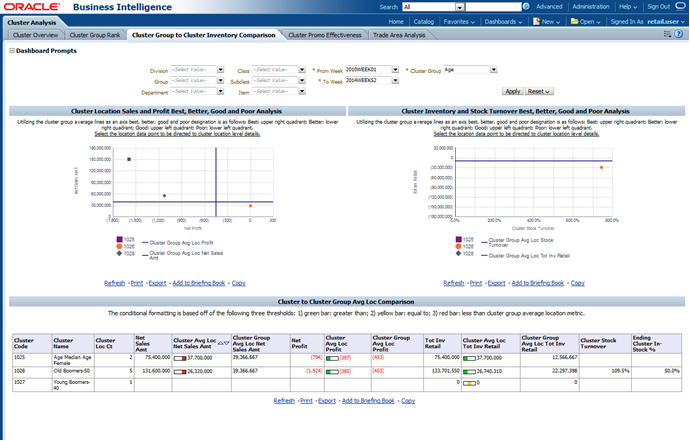Screen dimensions: 690x441
Task: Open the Cluster Group dropdown
Action: click(x=493, y=70)
